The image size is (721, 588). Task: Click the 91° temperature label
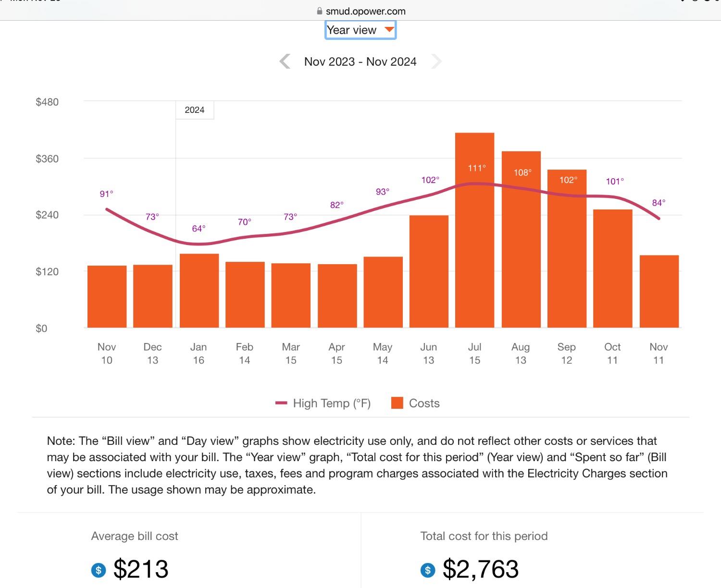point(106,194)
